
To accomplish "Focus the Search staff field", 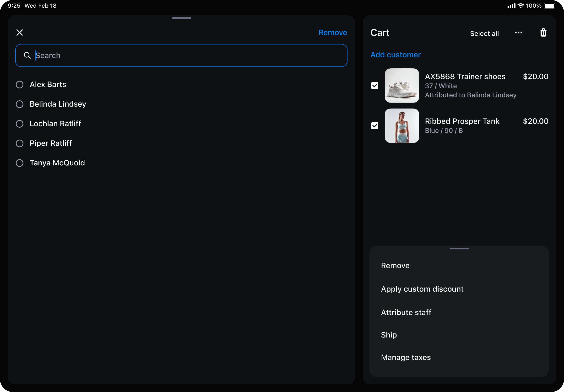I will click(181, 55).
